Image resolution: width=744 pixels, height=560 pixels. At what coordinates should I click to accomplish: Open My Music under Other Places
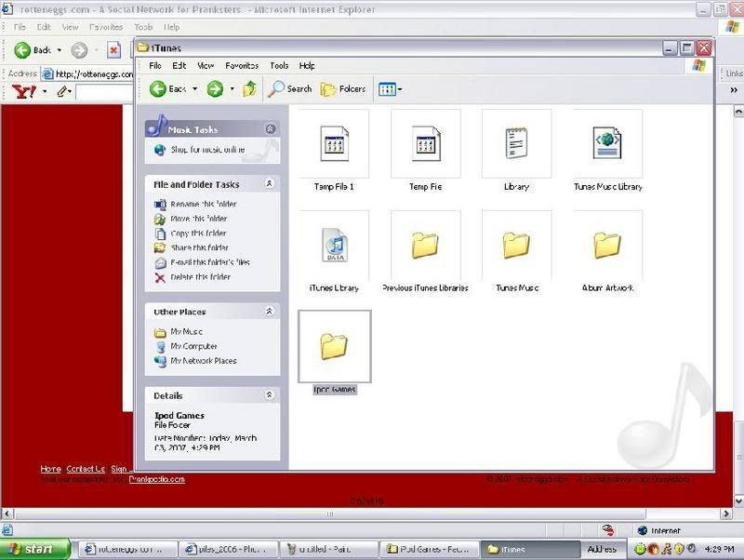(187, 332)
